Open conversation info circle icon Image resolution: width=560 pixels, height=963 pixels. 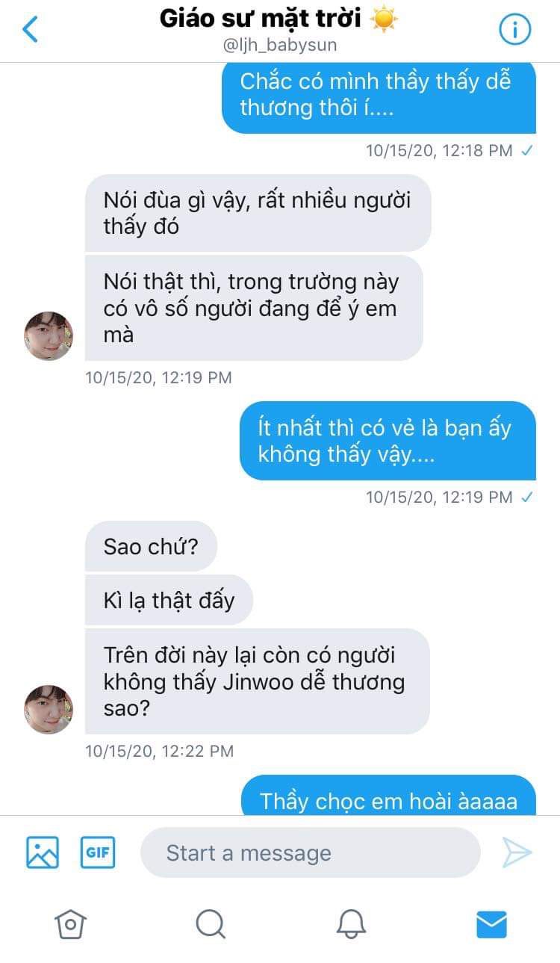pos(514,30)
